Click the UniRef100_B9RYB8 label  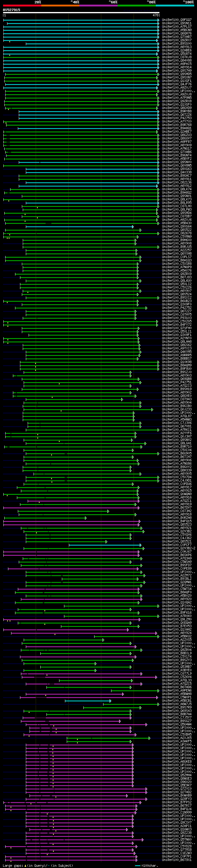[177, 111]
